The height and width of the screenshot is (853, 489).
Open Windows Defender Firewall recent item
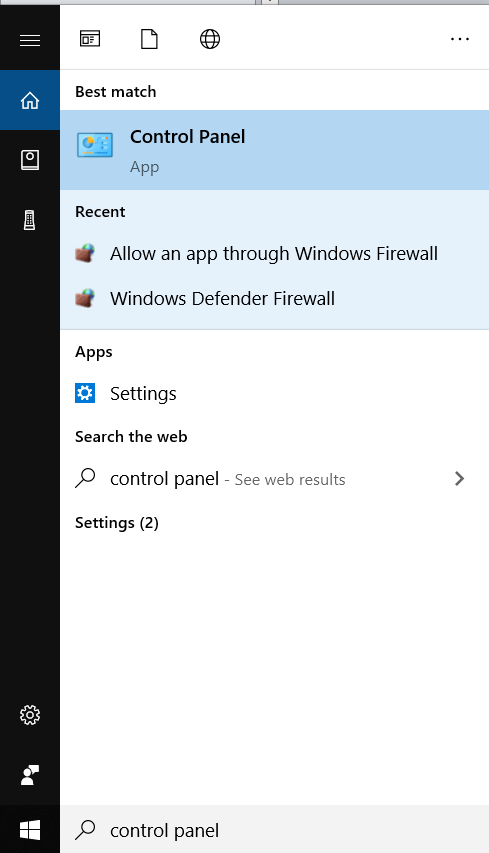[274, 298]
